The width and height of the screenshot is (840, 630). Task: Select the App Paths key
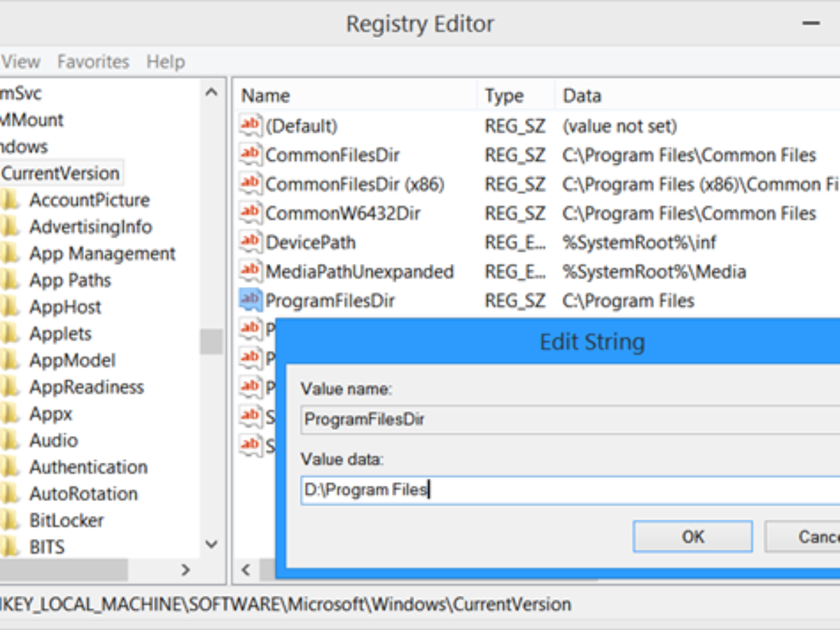pyautogui.click(x=70, y=280)
